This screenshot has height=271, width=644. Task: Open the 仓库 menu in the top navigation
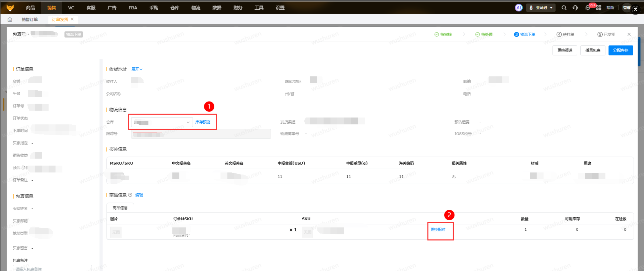pos(175,8)
